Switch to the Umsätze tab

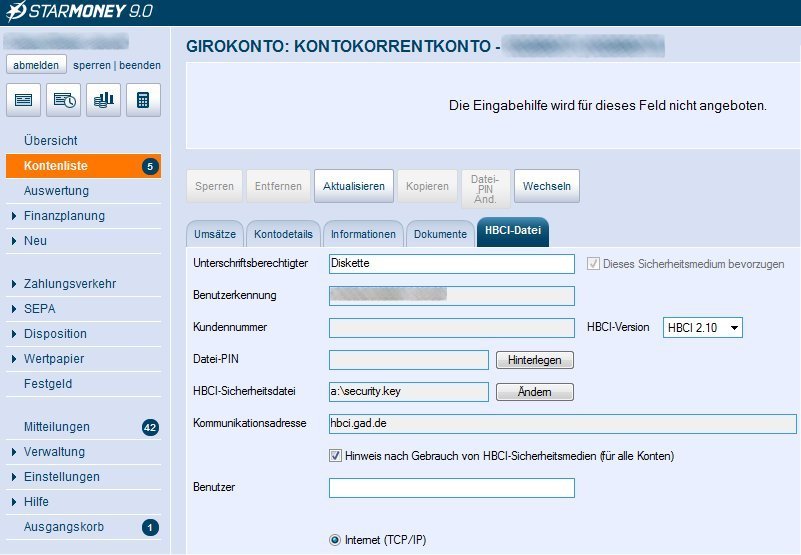(x=215, y=234)
